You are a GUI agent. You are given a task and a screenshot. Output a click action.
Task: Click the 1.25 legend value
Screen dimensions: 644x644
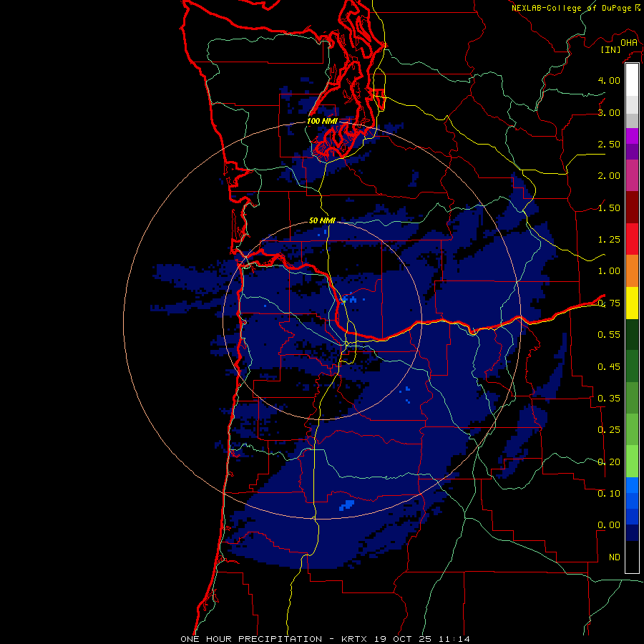pyautogui.click(x=609, y=240)
